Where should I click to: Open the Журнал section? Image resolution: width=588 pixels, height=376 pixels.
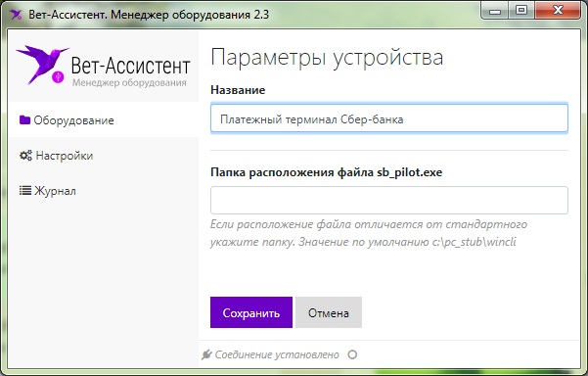(x=103, y=191)
